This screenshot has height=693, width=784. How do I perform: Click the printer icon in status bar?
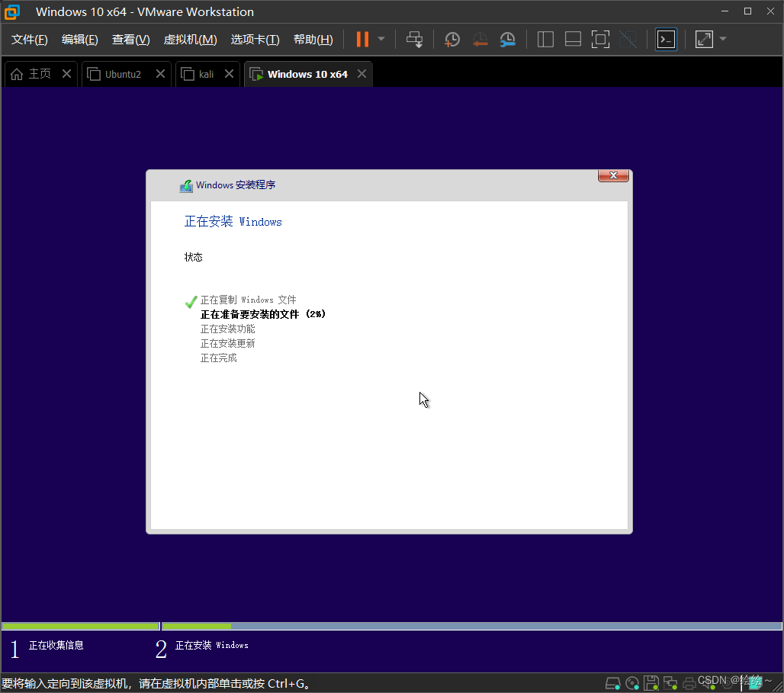(689, 682)
